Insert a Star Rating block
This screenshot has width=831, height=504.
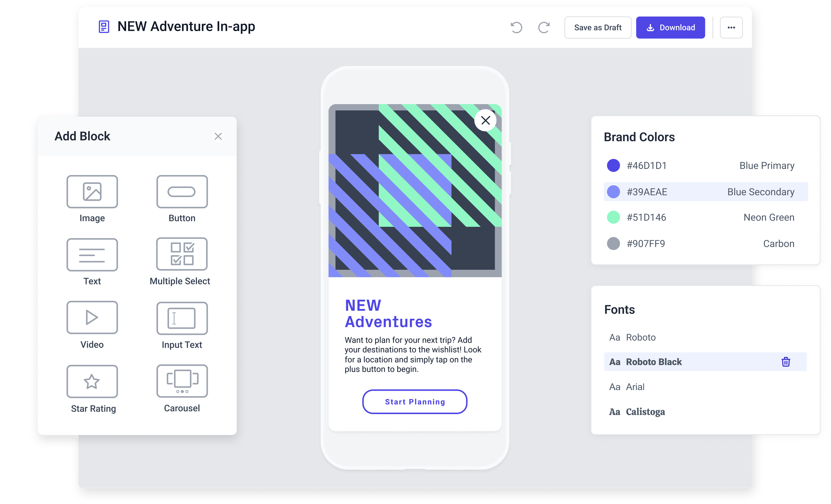92,382
